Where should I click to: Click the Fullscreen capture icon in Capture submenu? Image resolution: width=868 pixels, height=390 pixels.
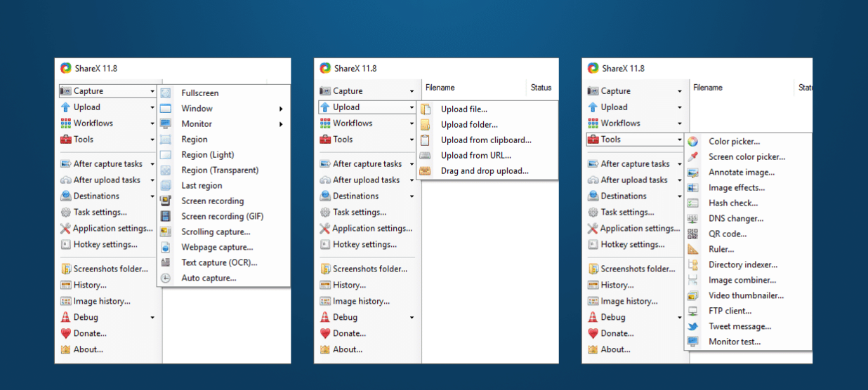coord(166,93)
